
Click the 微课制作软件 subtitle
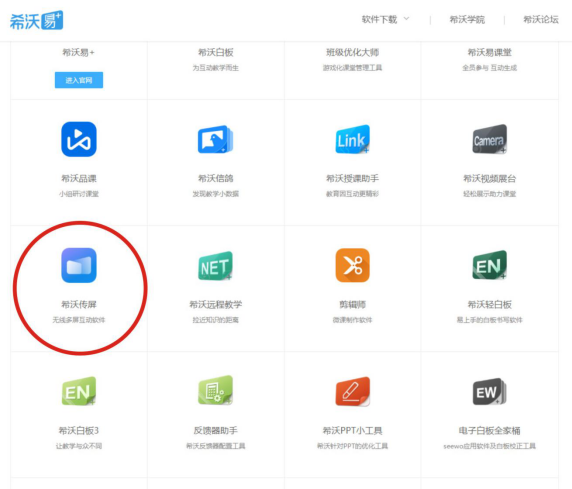pos(352,320)
